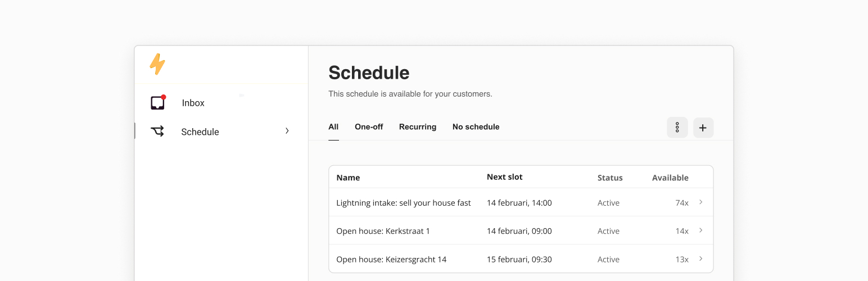
Task: Open Lightning intake row chevron
Action: point(700,202)
